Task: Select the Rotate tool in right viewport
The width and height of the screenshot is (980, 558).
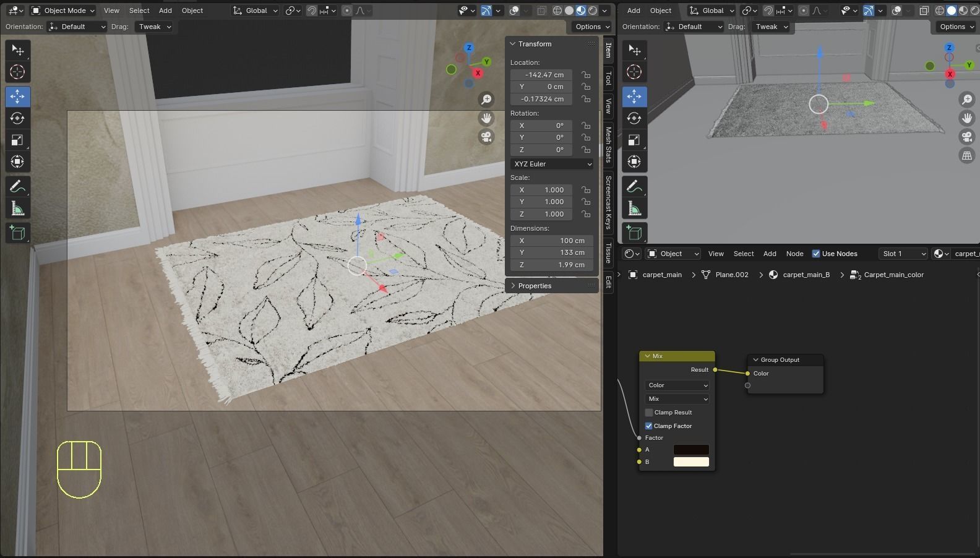Action: coord(634,118)
